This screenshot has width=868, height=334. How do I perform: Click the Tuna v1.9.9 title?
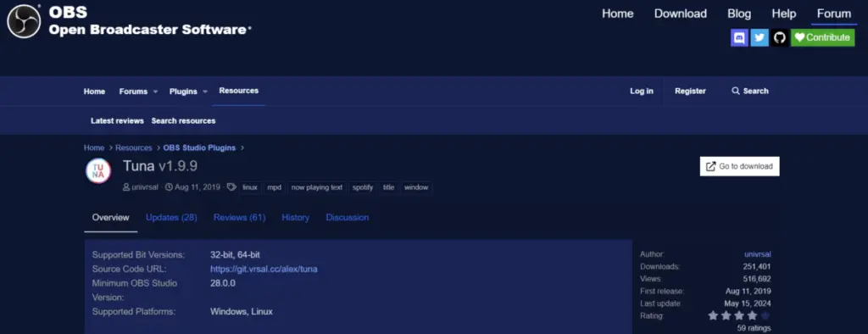160,166
